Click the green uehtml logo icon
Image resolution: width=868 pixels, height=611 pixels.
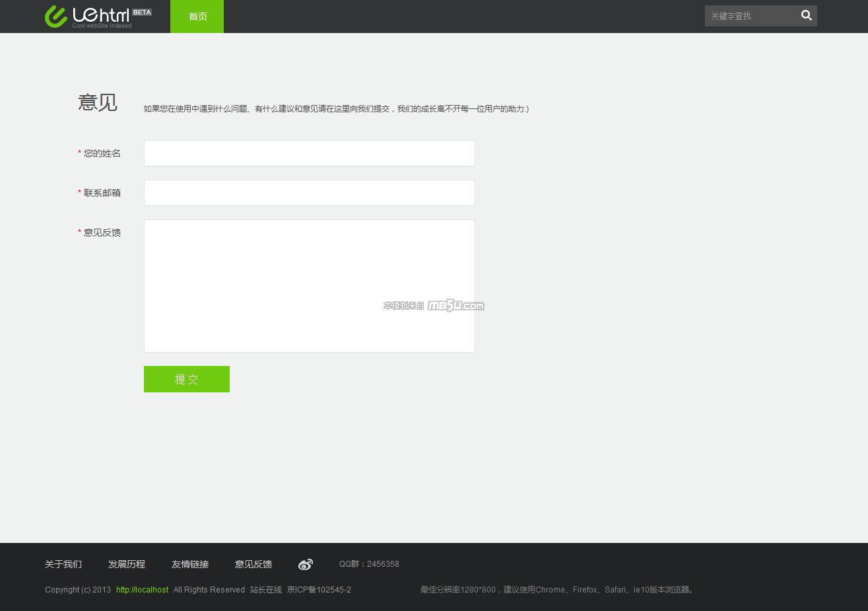[55, 17]
